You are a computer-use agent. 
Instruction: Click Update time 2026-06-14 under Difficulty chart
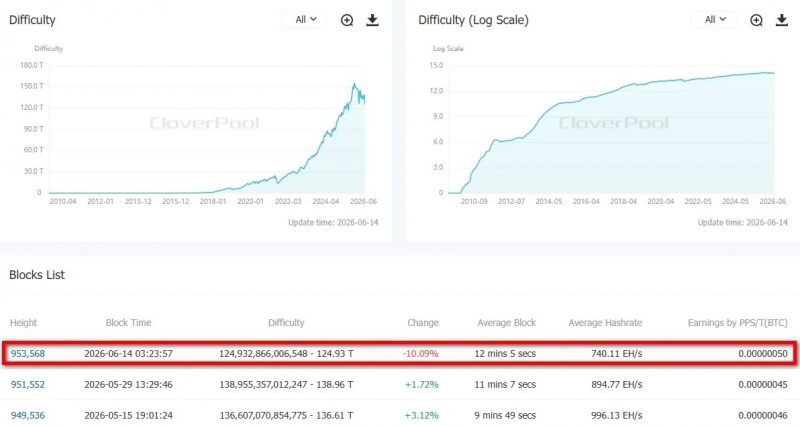pos(333,222)
